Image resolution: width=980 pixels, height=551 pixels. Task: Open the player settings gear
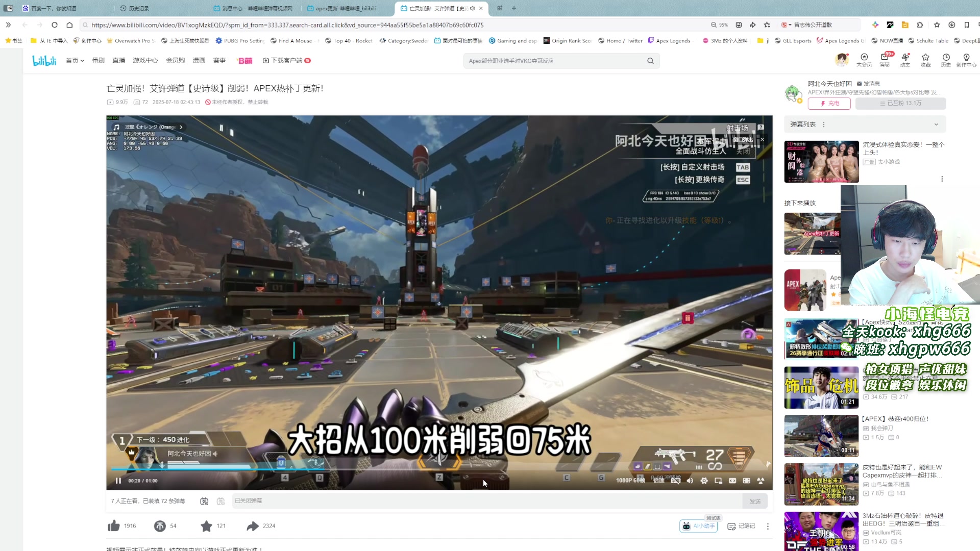704,481
